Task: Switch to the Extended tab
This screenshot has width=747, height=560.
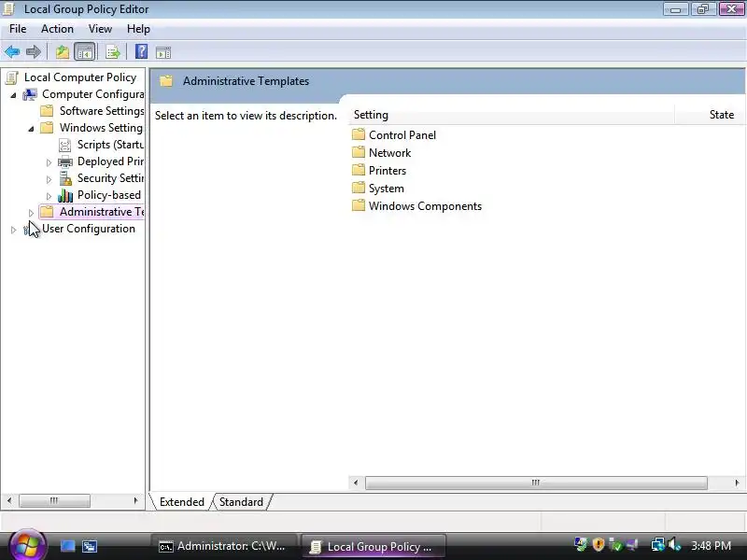Action: coord(181,502)
